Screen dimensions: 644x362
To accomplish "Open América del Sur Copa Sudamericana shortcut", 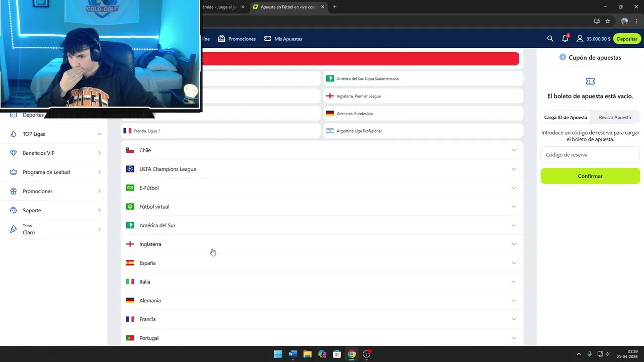I will [423, 78].
